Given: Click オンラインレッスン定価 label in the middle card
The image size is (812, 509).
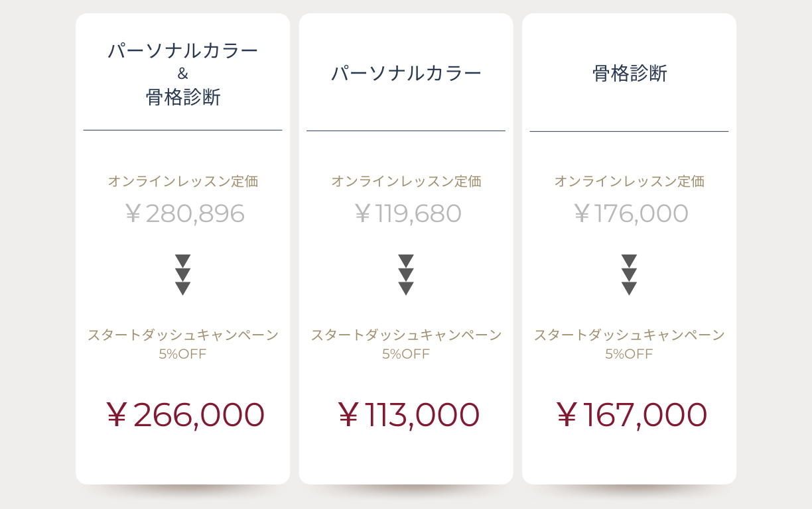Looking at the screenshot, I should [406, 181].
